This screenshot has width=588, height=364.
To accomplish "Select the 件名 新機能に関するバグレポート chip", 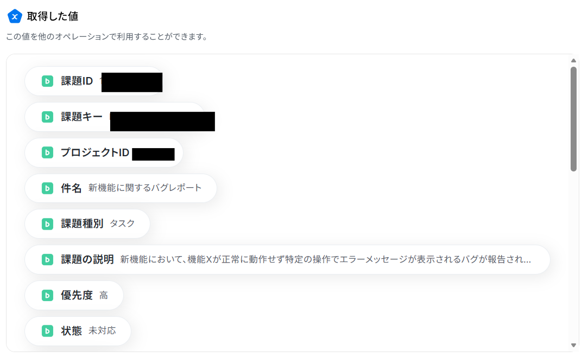I will point(121,188).
